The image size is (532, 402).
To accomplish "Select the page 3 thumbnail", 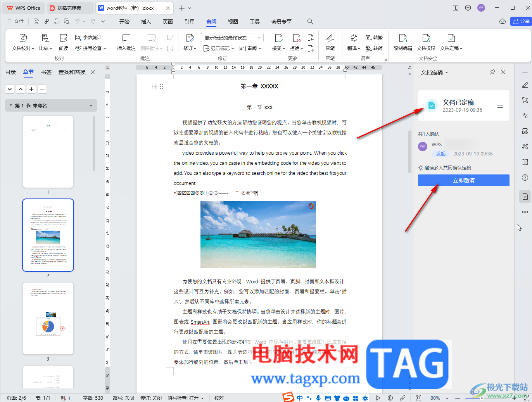I will coord(48,318).
